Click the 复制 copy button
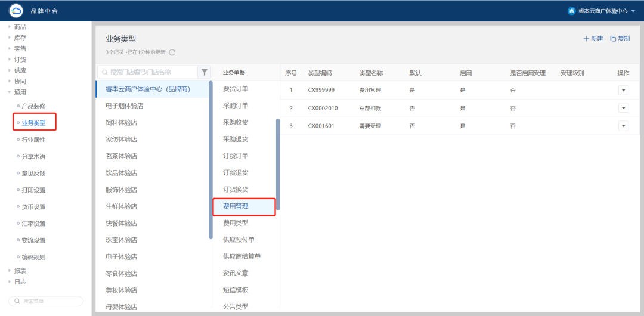 (620, 39)
